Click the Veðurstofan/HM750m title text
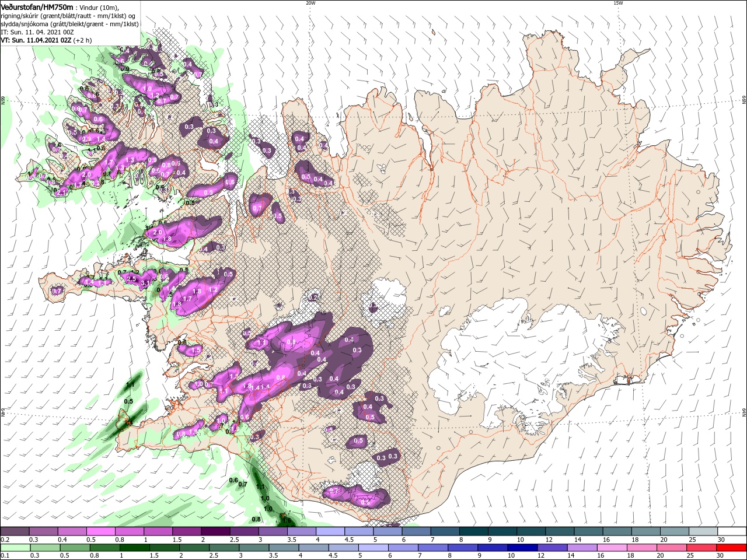This screenshot has height=560, width=747. 37,6
